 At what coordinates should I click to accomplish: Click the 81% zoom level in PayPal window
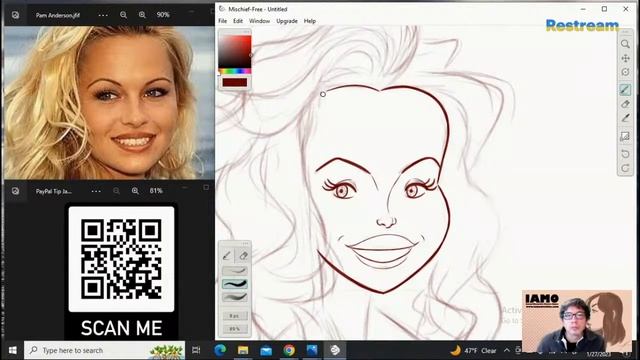click(x=156, y=191)
